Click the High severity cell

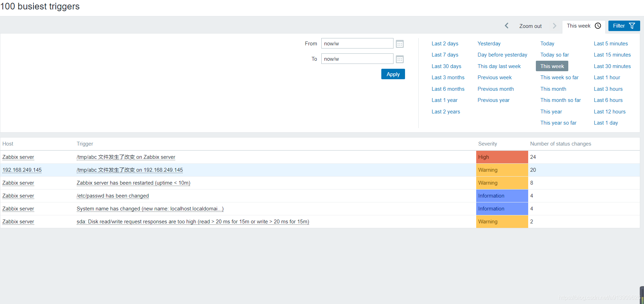pyautogui.click(x=502, y=157)
